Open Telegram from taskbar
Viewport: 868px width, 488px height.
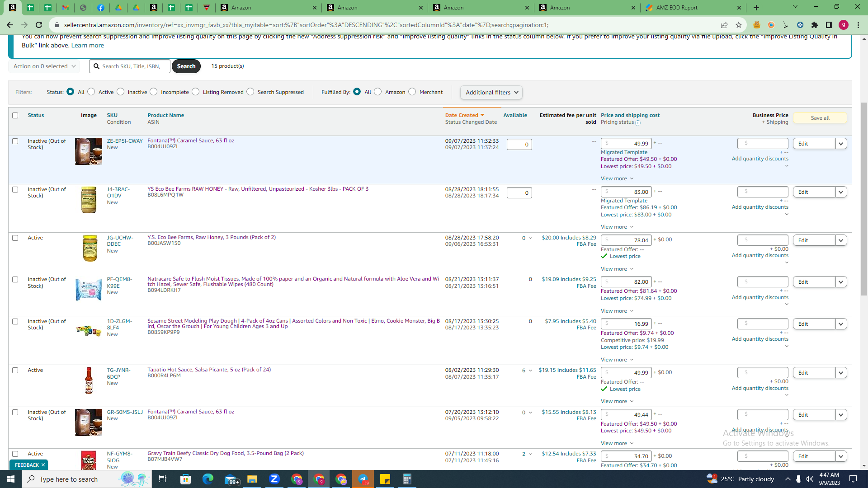pyautogui.click(x=363, y=479)
